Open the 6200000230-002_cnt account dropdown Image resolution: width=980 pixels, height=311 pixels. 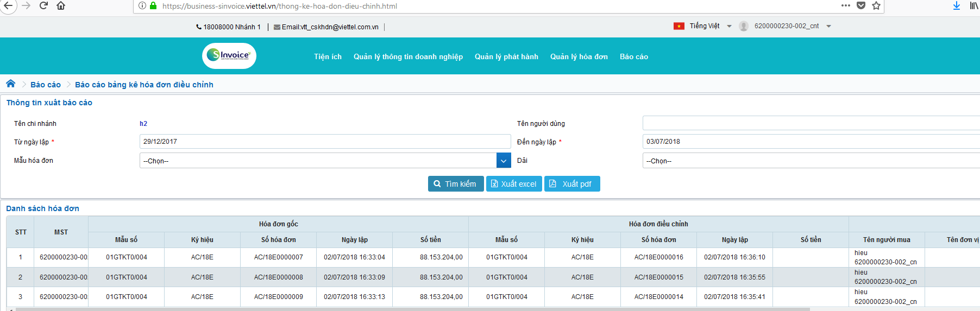pyautogui.click(x=828, y=26)
